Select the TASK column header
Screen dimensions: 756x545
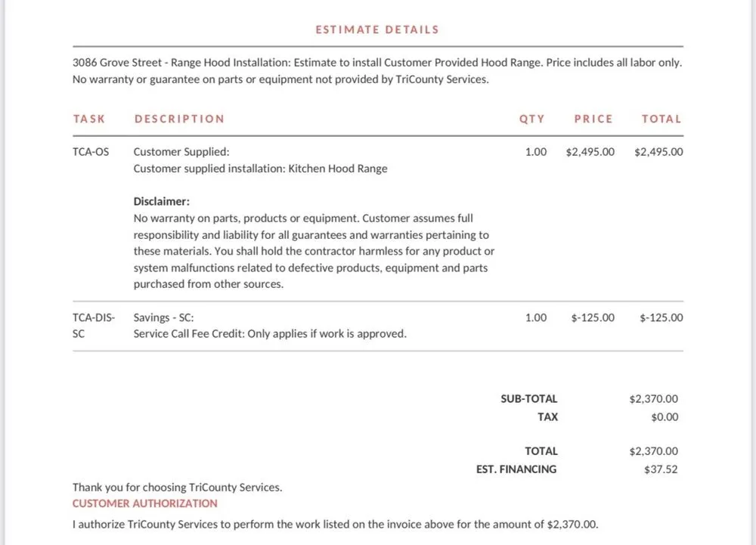[x=89, y=119]
